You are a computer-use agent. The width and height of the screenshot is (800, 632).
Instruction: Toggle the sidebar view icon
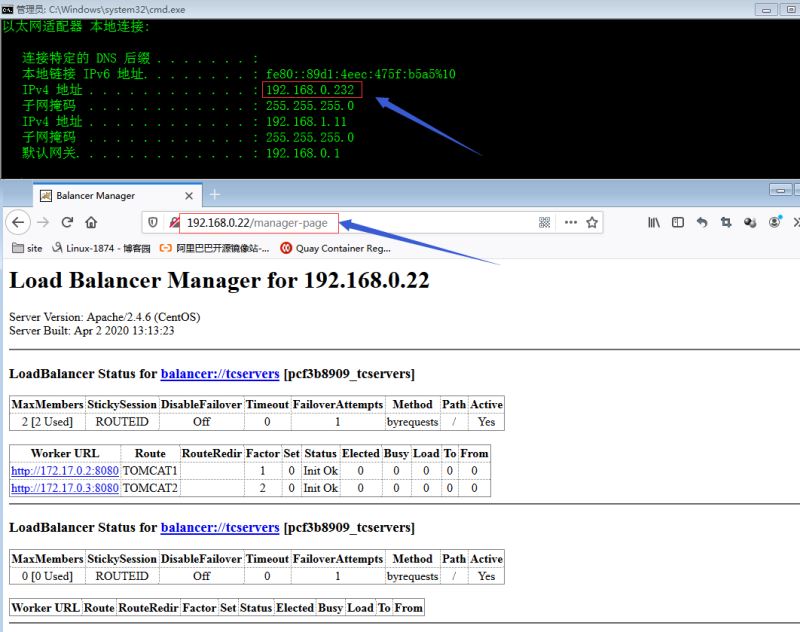(677, 222)
